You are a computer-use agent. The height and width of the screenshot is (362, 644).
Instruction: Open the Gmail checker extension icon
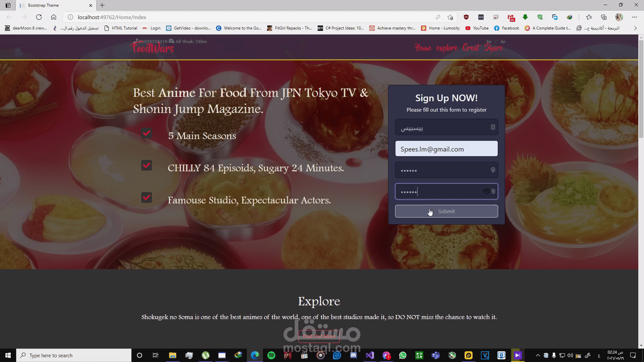[511, 17]
